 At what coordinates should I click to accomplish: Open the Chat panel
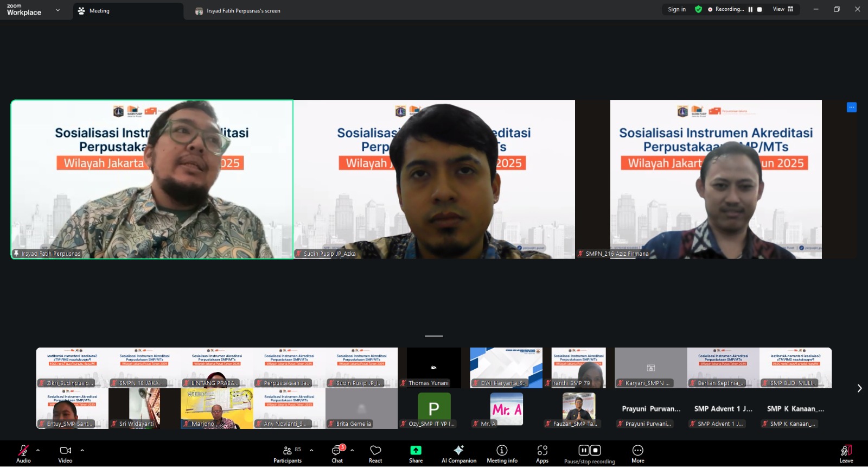pos(337,453)
